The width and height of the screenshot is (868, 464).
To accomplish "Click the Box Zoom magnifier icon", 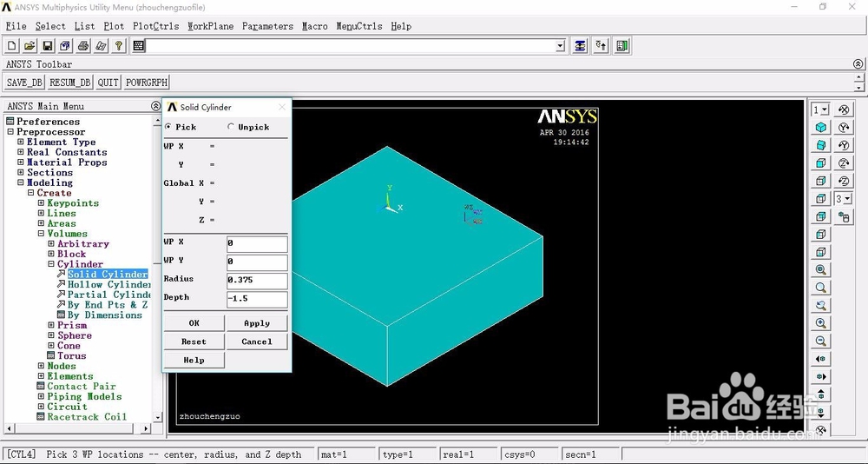I will [821, 288].
